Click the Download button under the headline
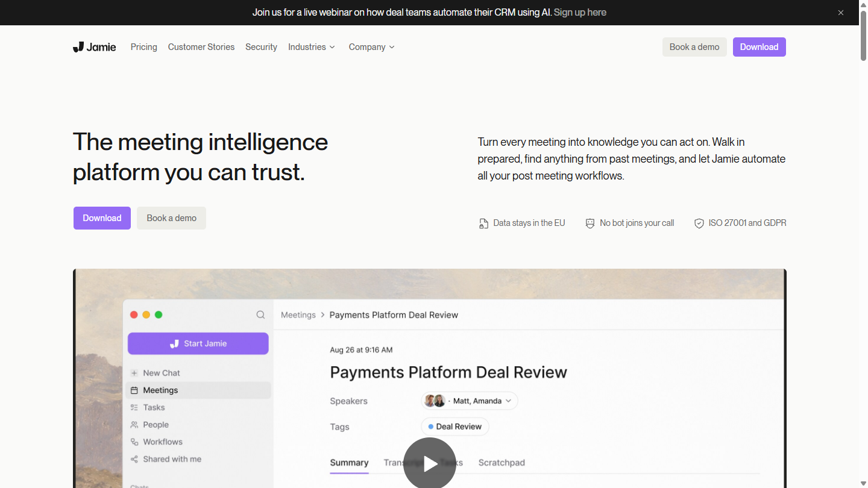868x488 pixels. [x=102, y=218]
